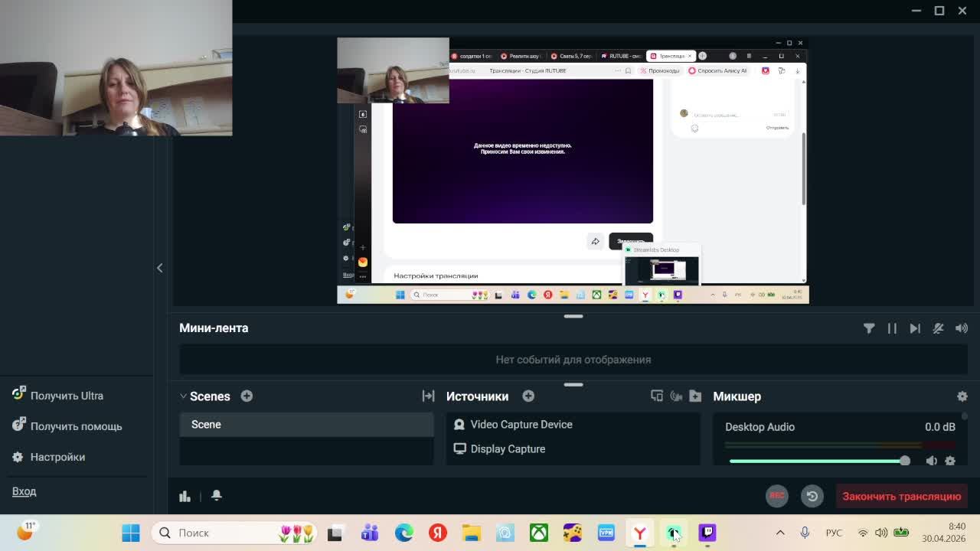Open the scene transitions icon
The height and width of the screenshot is (551, 980).
point(428,396)
